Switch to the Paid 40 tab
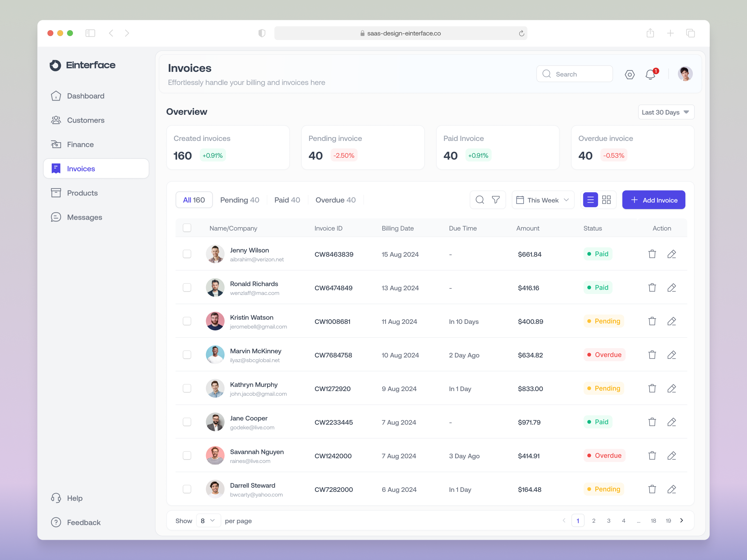The height and width of the screenshot is (560, 747). (x=287, y=200)
